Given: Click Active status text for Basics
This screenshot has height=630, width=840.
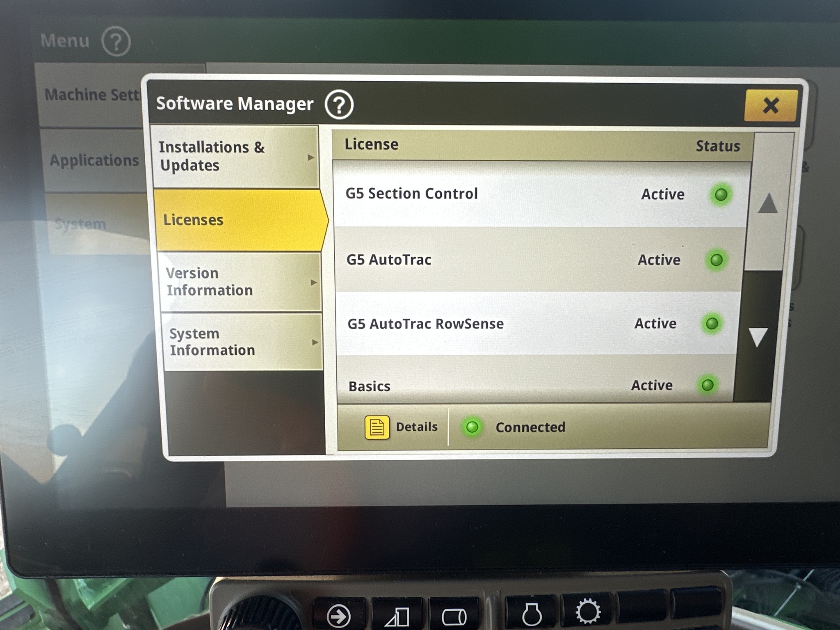Looking at the screenshot, I should (651, 385).
